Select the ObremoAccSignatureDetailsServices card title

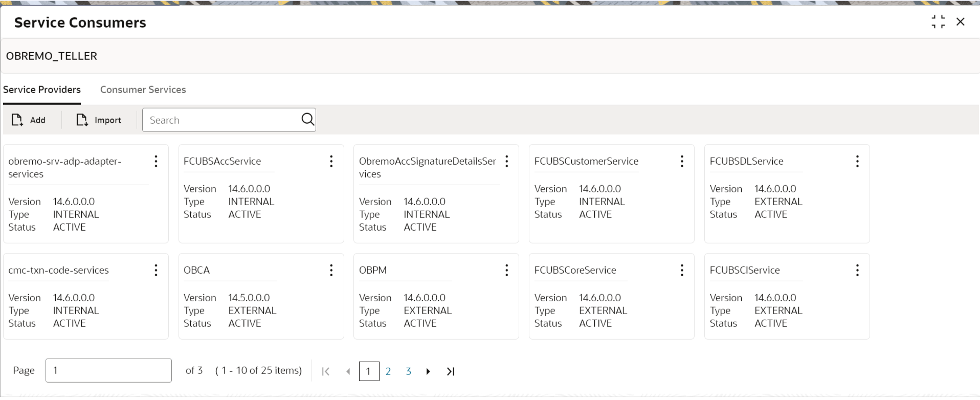(x=428, y=167)
